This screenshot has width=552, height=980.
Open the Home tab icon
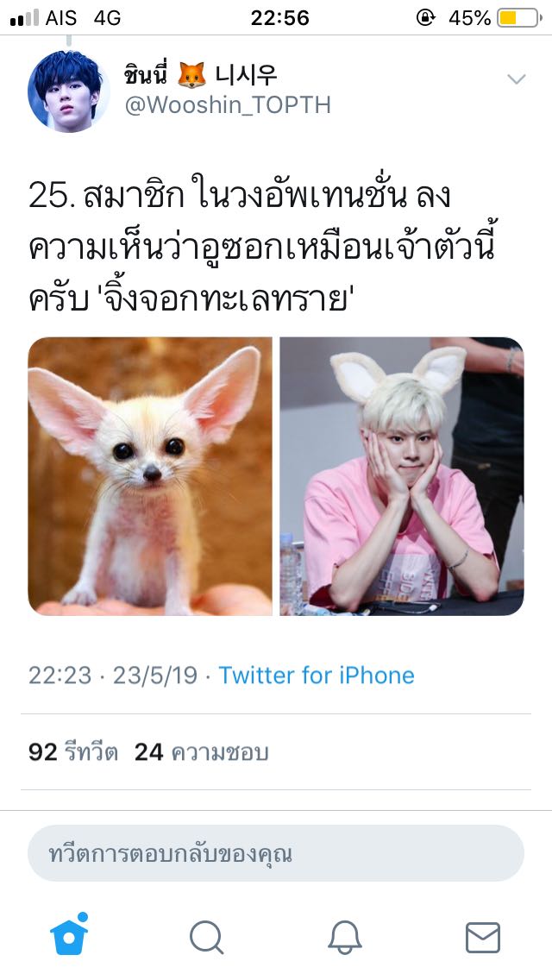pos(69,935)
